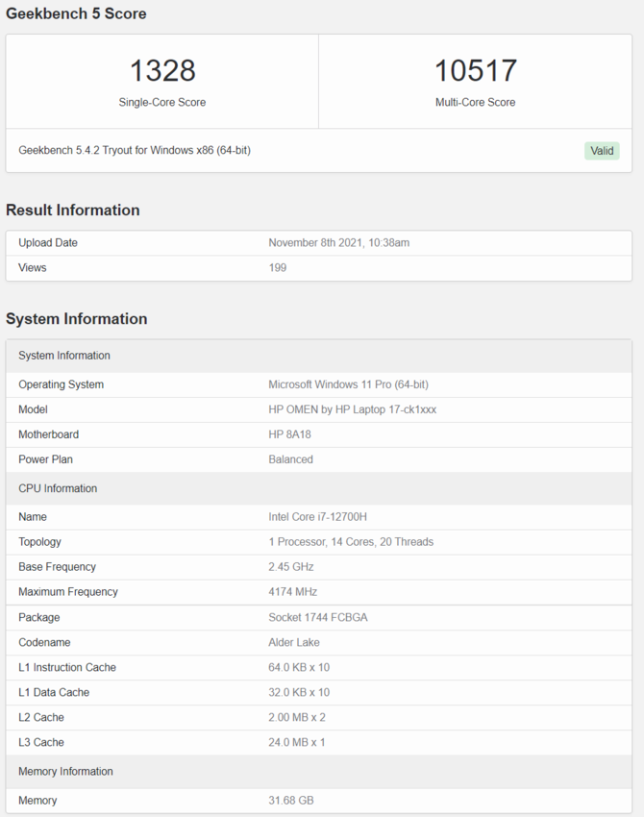
Task: Select the 32.0 KB x 10 value
Action: [299, 692]
